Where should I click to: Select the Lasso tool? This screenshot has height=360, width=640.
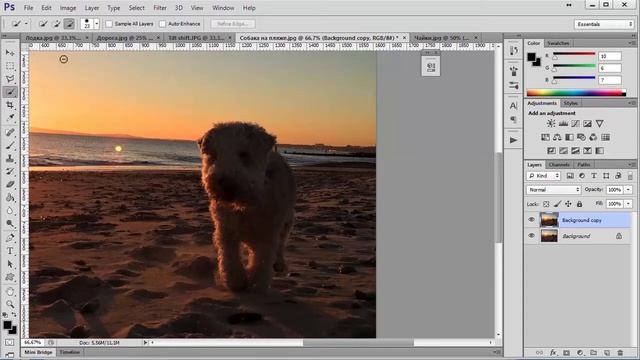click(10, 79)
